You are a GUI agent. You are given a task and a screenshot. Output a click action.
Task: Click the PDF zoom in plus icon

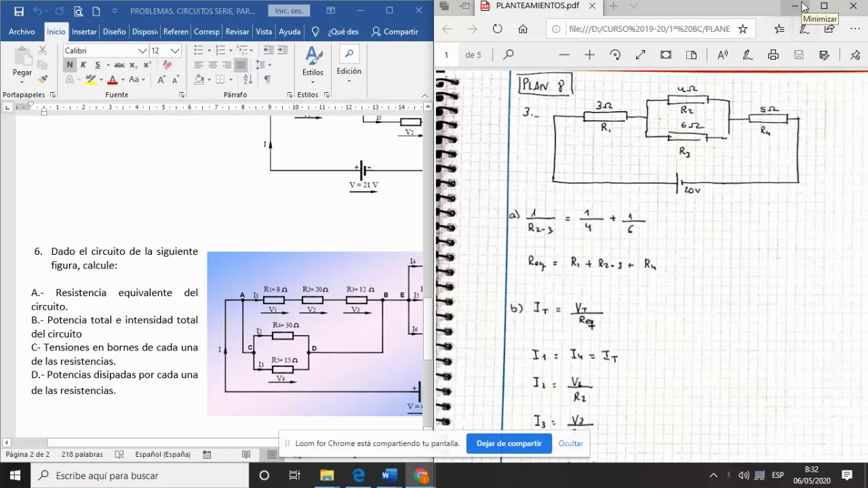[x=589, y=55]
